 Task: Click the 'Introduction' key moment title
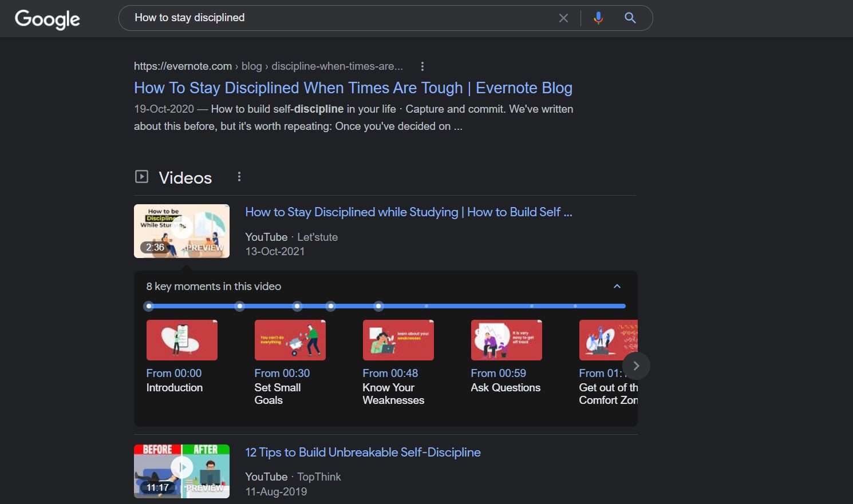point(175,387)
